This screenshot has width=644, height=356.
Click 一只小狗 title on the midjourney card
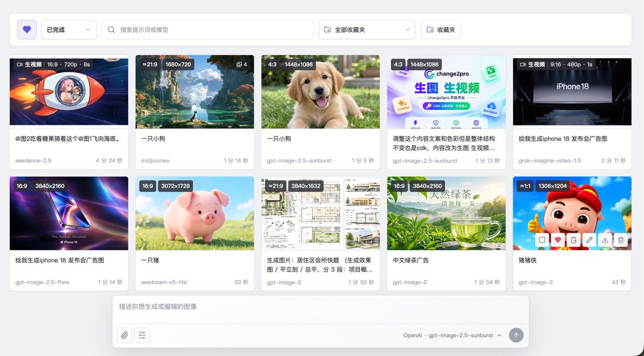tap(153, 139)
